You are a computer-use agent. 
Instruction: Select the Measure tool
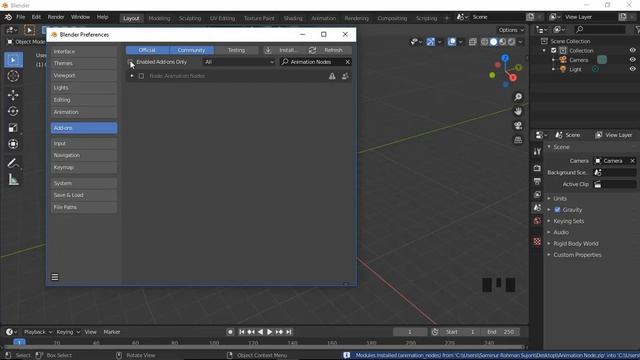pyautogui.click(x=13, y=180)
